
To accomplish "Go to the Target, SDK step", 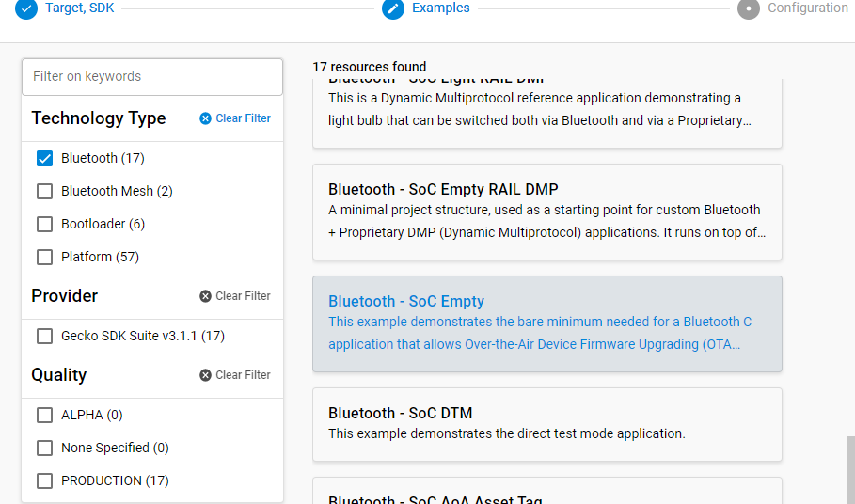I will (x=80, y=8).
